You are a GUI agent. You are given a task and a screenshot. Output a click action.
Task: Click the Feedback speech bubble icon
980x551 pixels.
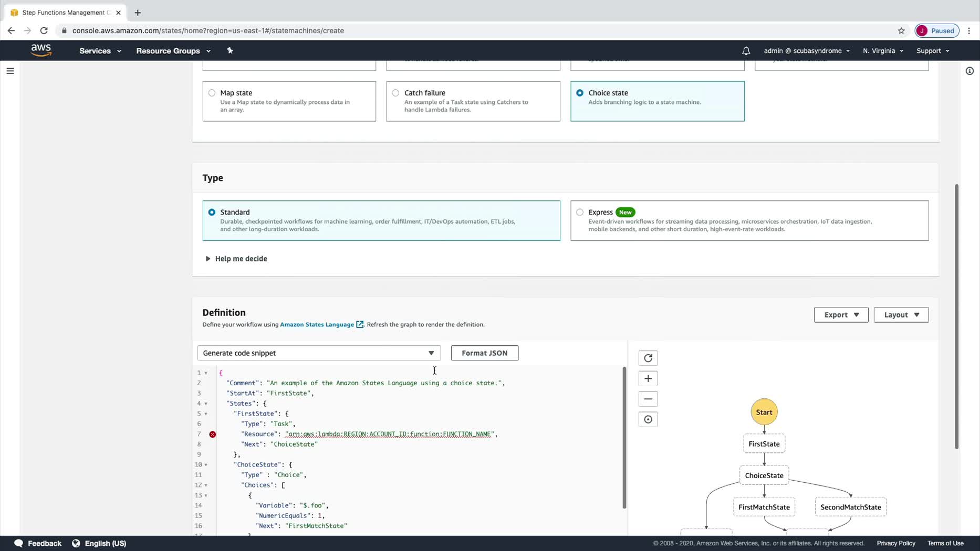point(18,543)
